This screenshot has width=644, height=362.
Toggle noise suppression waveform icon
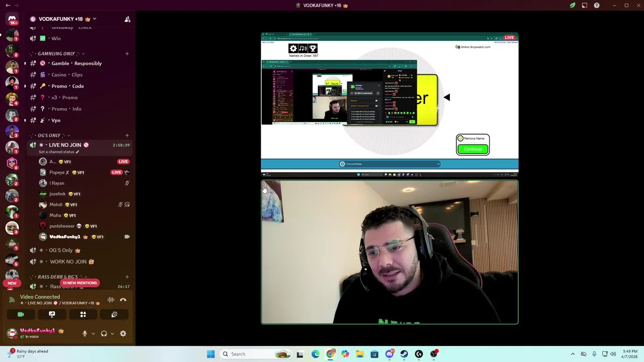[x=111, y=300]
